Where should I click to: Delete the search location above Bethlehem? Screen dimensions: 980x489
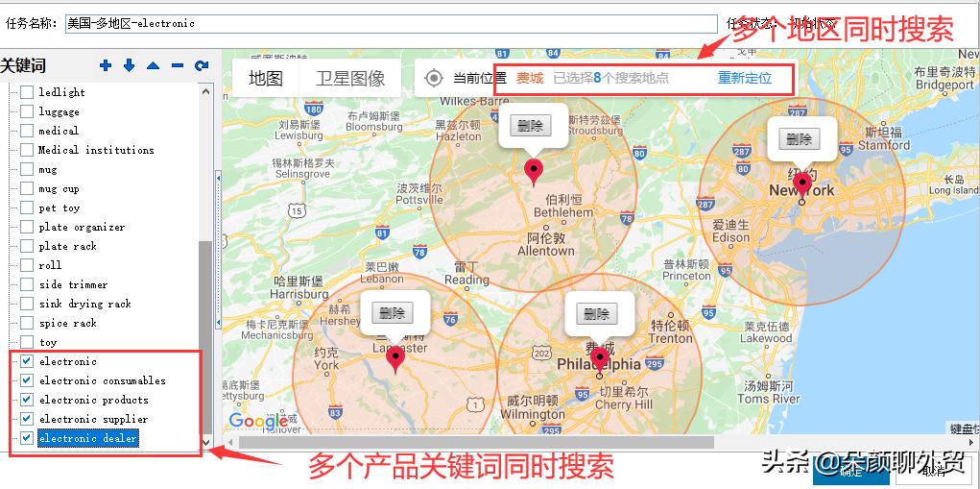(x=531, y=125)
